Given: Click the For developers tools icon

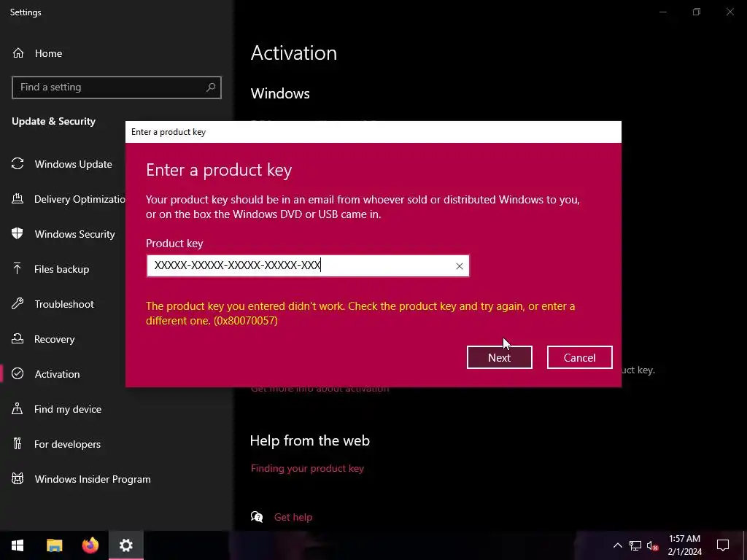Looking at the screenshot, I should [18, 444].
